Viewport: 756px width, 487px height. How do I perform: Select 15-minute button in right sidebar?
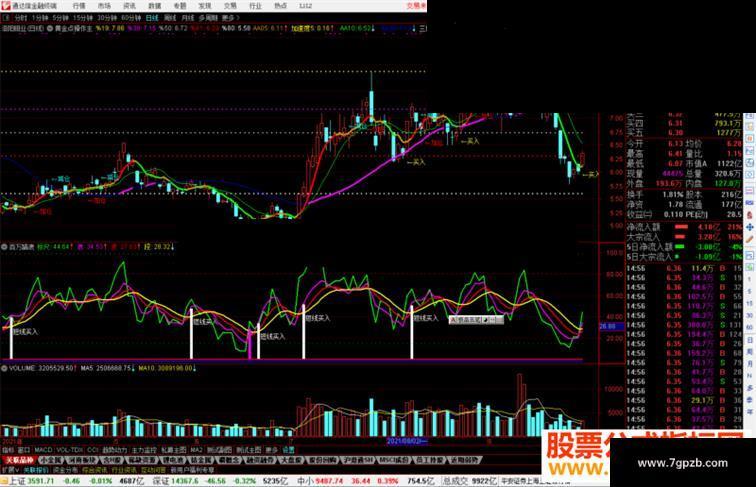(749, 303)
